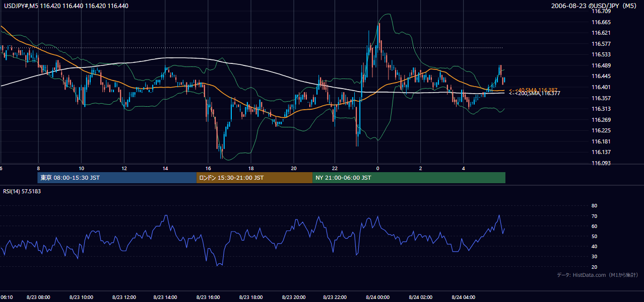Click the 8/23 20:00 date label
This screenshot has width=644, height=302.
tap(293, 297)
